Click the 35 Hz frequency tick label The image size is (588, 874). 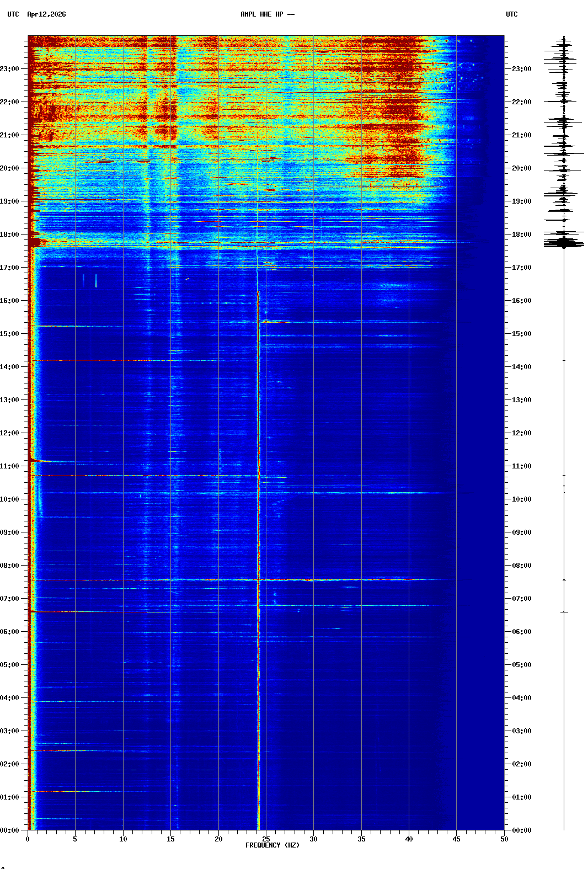click(x=361, y=839)
